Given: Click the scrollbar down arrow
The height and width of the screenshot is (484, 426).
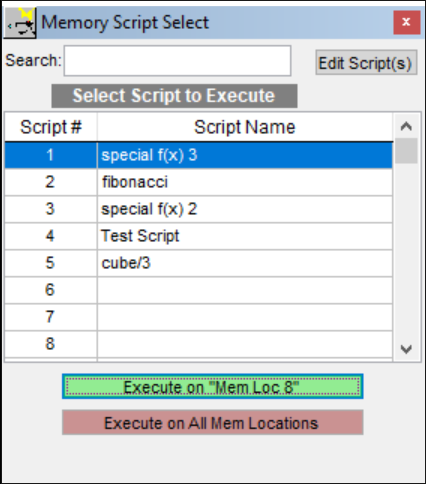Looking at the screenshot, I should (406, 349).
